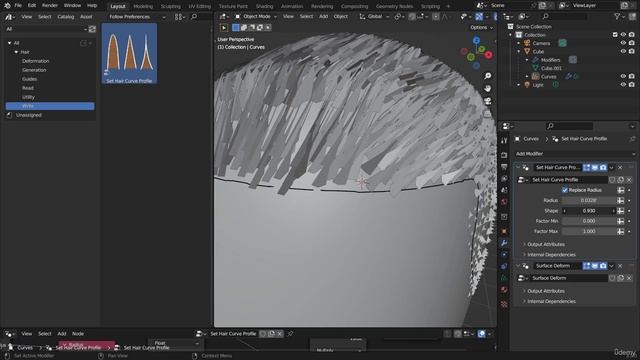Screen dimensions: 640x360
Task: Click Curves in the properties breadcrumb
Action: click(531, 139)
